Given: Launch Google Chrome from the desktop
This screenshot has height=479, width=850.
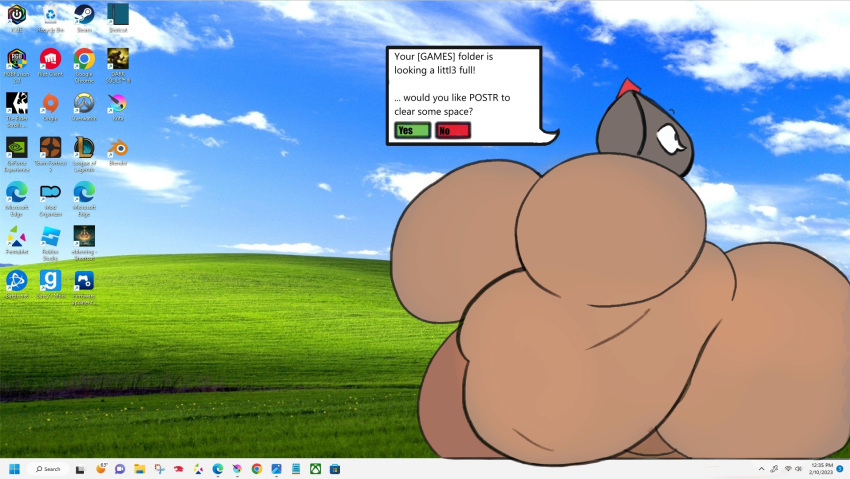Looking at the screenshot, I should pyautogui.click(x=84, y=59).
